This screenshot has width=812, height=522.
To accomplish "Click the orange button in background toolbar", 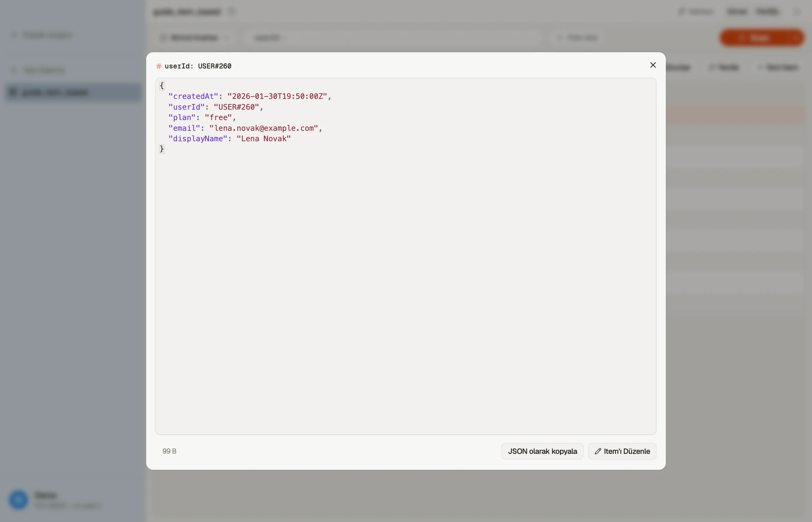I will (762, 38).
